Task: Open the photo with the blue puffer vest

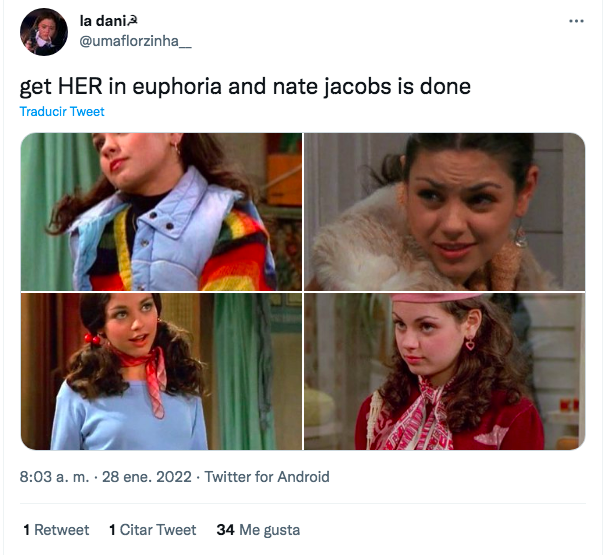Action: (x=162, y=212)
